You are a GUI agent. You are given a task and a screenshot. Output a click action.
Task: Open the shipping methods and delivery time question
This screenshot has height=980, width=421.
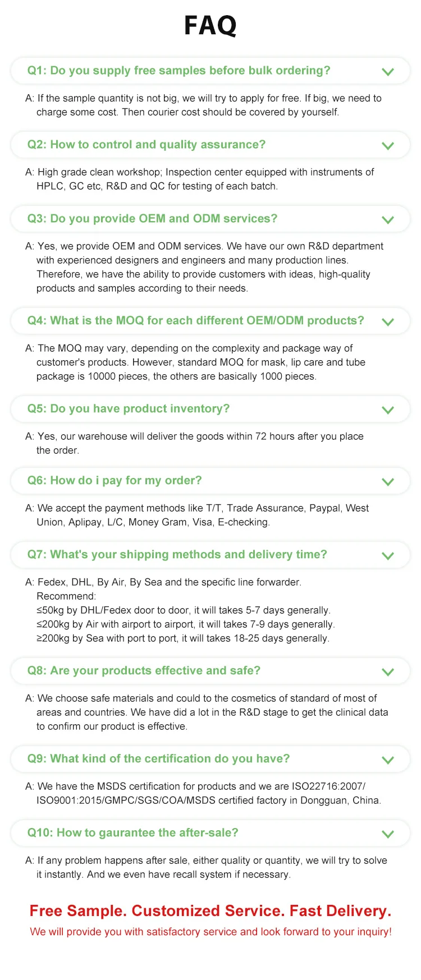click(177, 555)
